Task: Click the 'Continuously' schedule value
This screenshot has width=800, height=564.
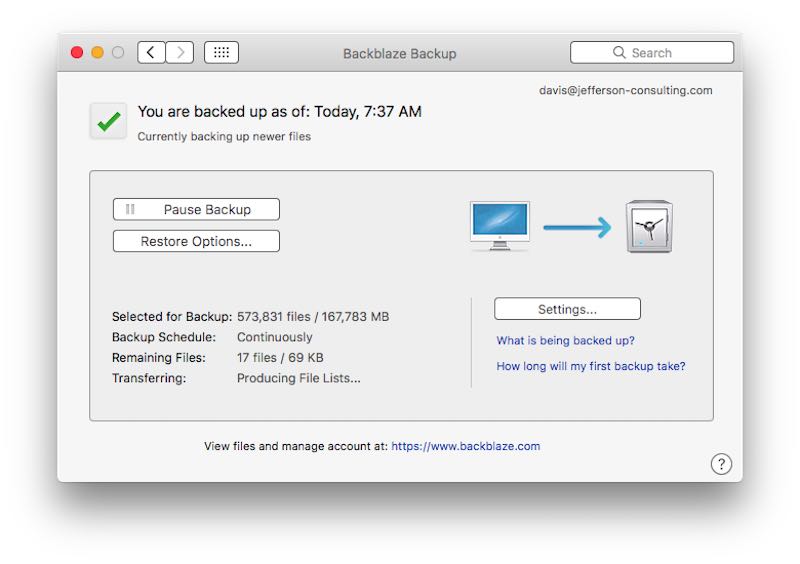Action: (x=274, y=337)
